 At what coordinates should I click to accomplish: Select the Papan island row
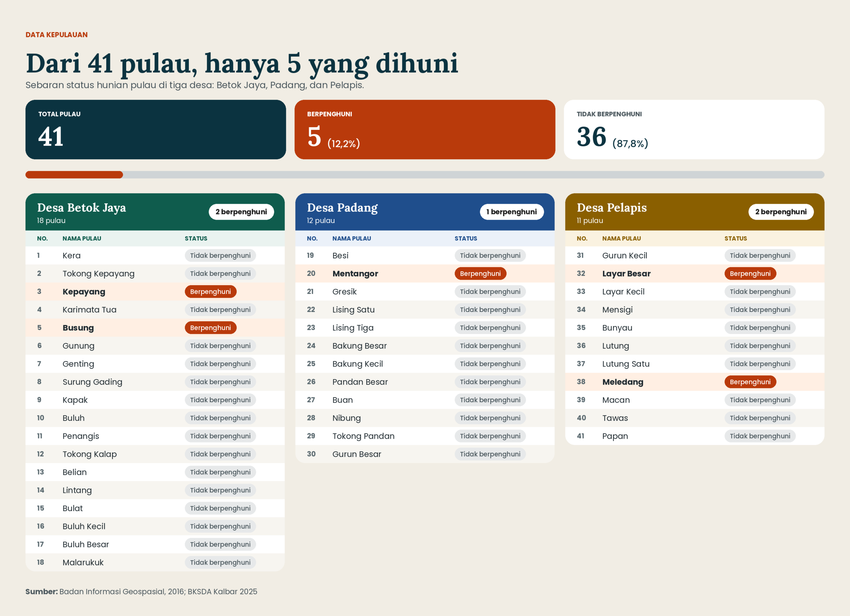(695, 436)
